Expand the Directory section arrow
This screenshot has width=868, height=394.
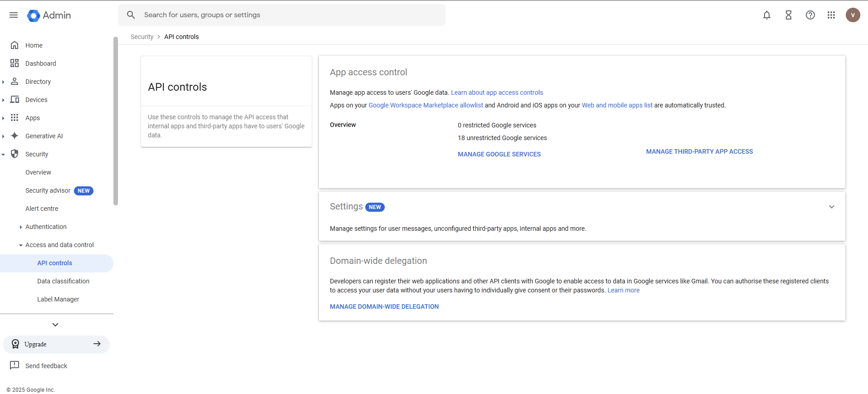coord(4,82)
